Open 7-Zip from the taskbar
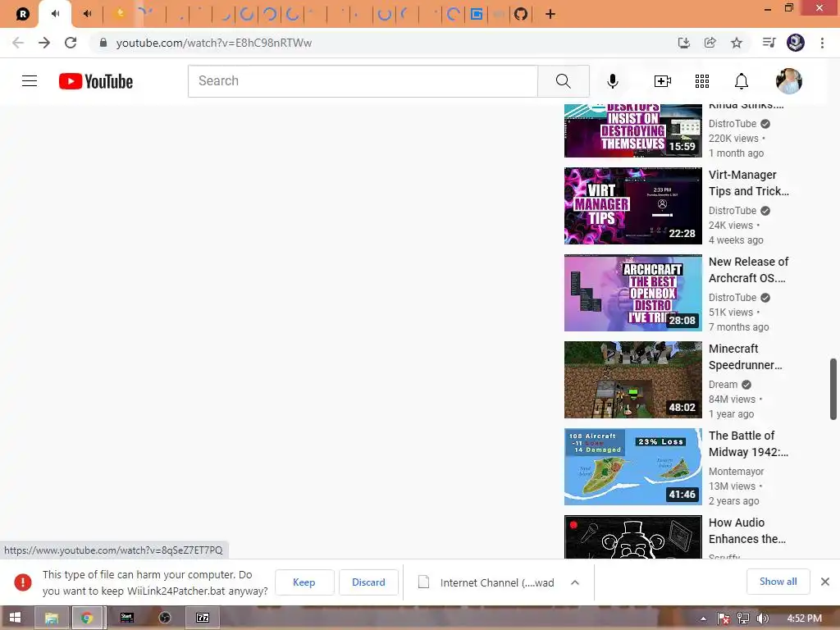This screenshot has height=630, width=840. 203,618
